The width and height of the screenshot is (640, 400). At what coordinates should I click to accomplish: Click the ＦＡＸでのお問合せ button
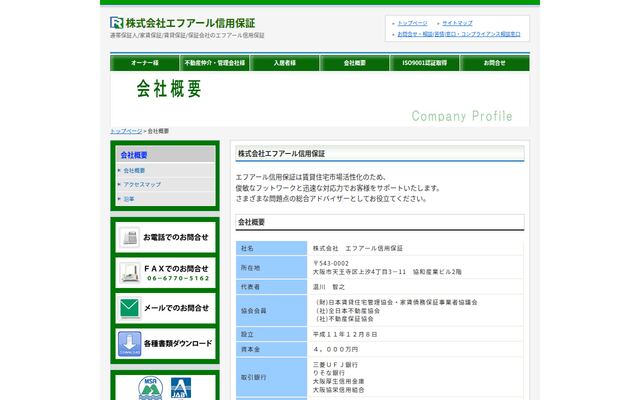[165, 273]
